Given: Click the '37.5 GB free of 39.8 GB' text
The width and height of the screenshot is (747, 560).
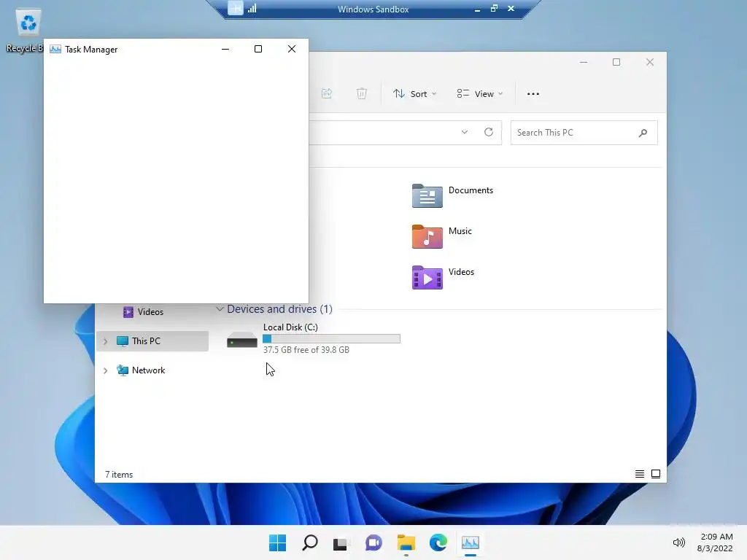Looking at the screenshot, I should (306, 349).
